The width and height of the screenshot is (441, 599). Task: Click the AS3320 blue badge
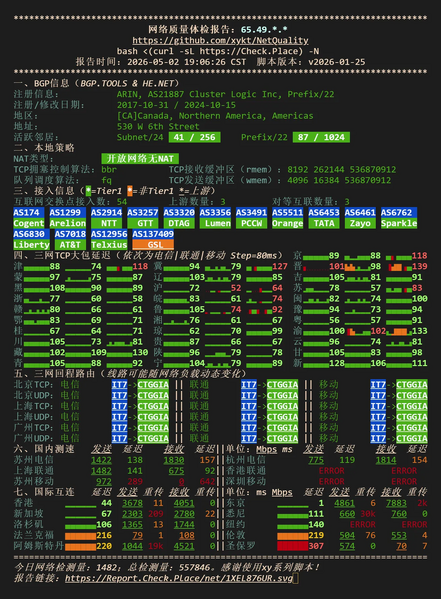point(179,212)
